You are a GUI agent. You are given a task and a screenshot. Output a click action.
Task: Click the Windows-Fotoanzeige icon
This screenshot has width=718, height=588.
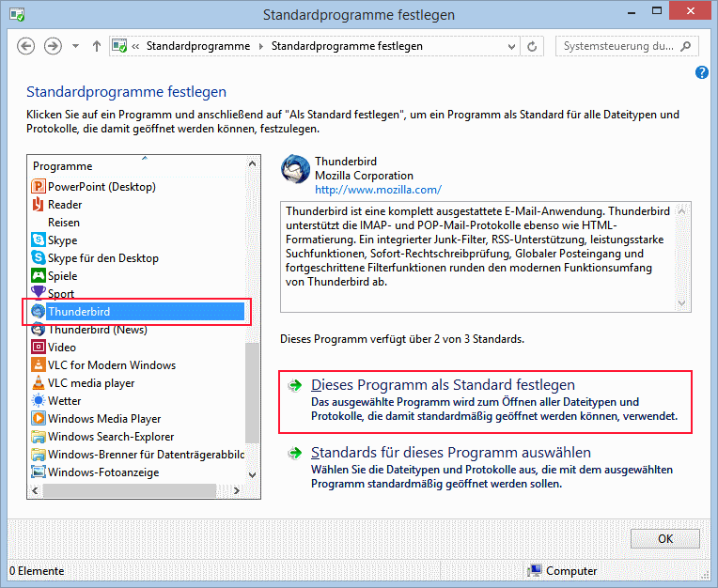[x=38, y=472]
